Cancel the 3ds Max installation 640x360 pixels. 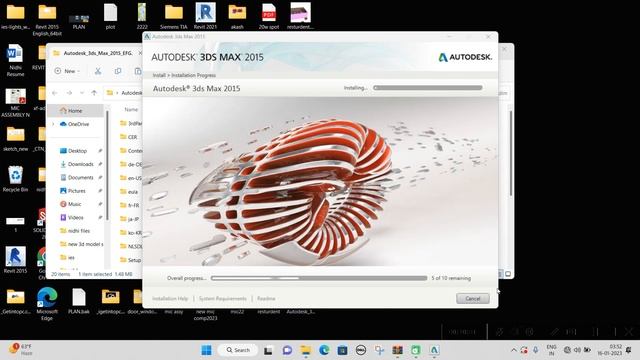pos(473,298)
